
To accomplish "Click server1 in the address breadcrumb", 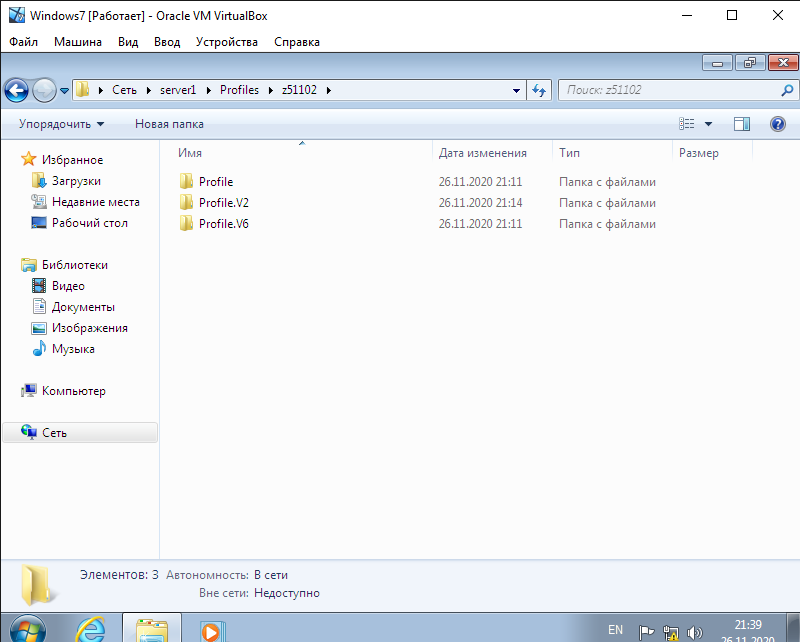I will (x=177, y=90).
